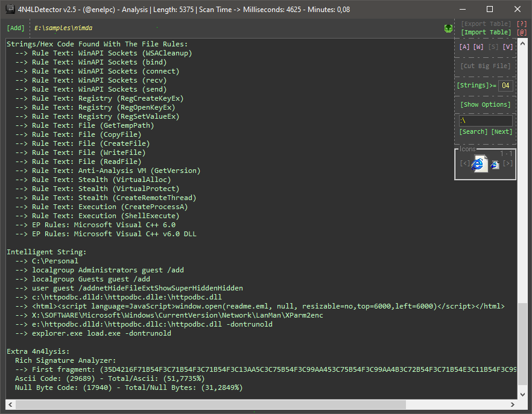Click the 'Extra 4n4lysis:' heading

pyautogui.click(x=38, y=351)
